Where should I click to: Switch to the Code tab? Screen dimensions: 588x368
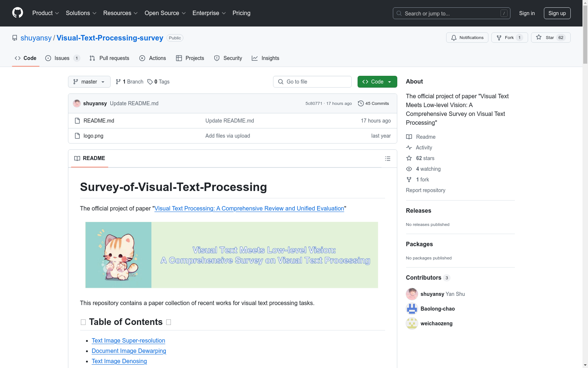click(26, 58)
